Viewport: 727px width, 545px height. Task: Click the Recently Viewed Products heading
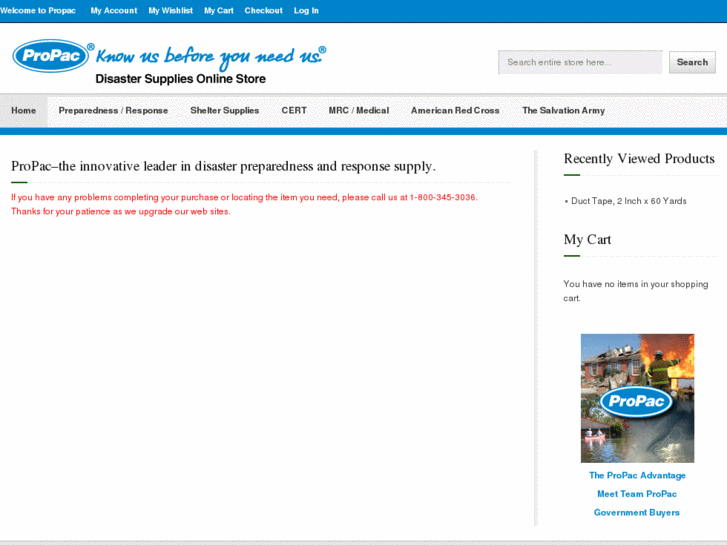(x=639, y=159)
